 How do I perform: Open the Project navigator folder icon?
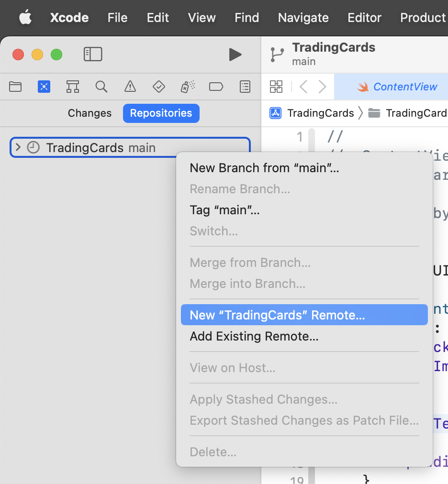pos(15,87)
